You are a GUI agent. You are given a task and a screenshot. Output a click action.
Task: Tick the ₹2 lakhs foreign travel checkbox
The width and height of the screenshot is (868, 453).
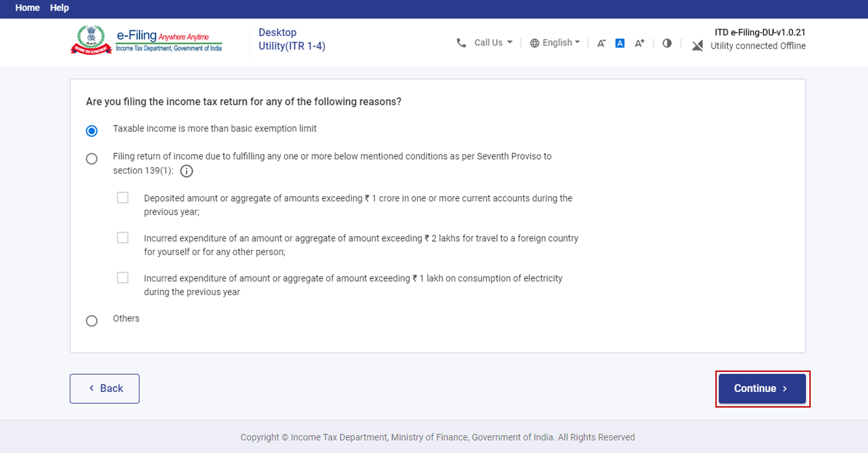click(123, 238)
